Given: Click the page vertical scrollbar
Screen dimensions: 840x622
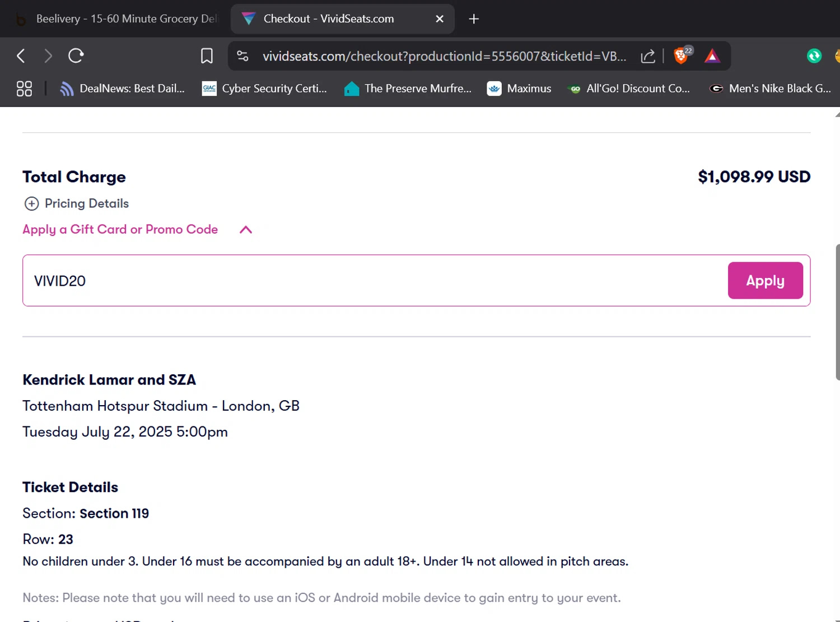Looking at the screenshot, I should [837, 312].
